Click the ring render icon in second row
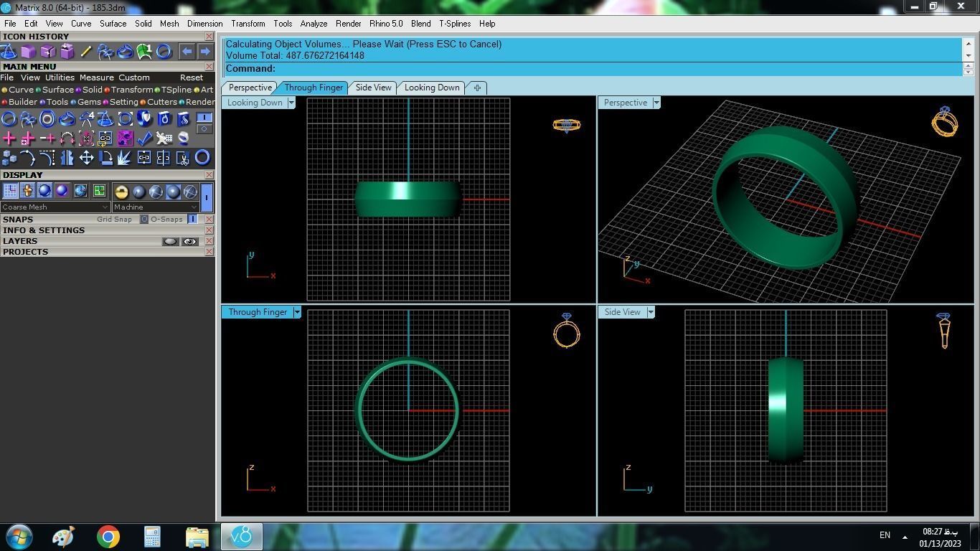Image resolution: width=980 pixels, height=551 pixels. coord(182,138)
